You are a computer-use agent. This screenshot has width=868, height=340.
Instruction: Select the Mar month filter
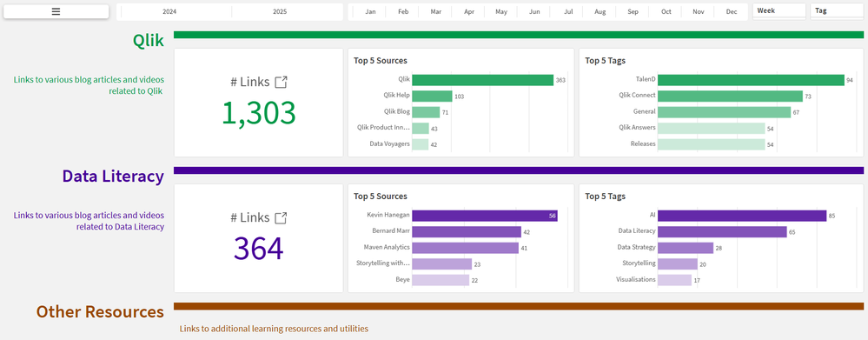436,11
